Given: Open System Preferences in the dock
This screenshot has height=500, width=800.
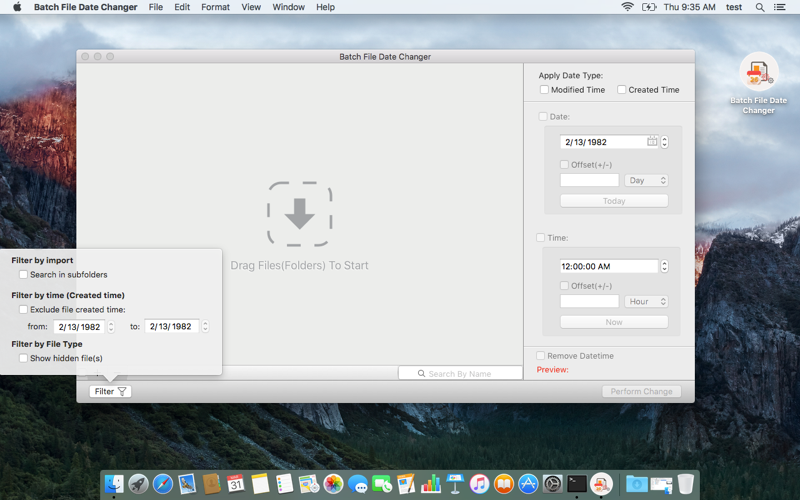Looking at the screenshot, I should tap(552, 483).
